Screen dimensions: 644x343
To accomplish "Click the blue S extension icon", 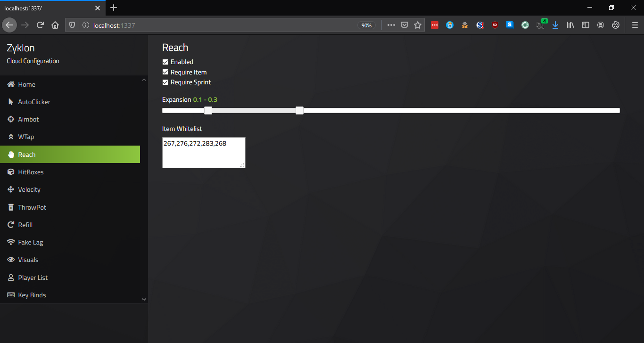I will point(510,25).
